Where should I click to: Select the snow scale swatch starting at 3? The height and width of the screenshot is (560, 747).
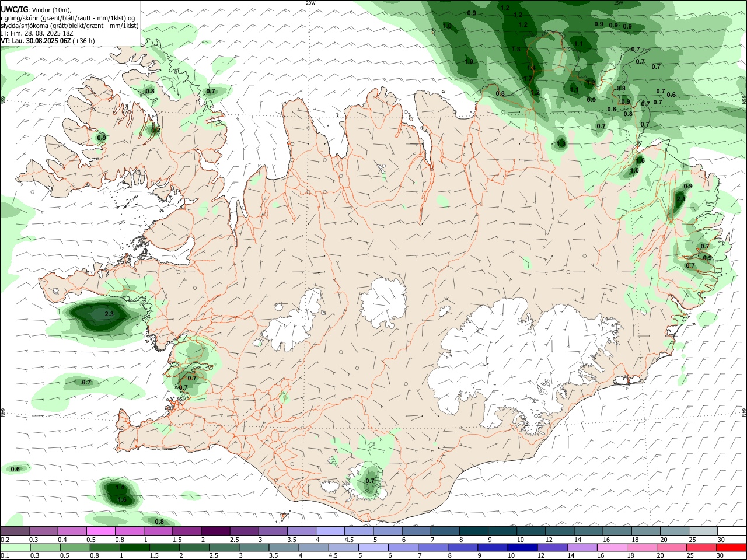pos(272,531)
